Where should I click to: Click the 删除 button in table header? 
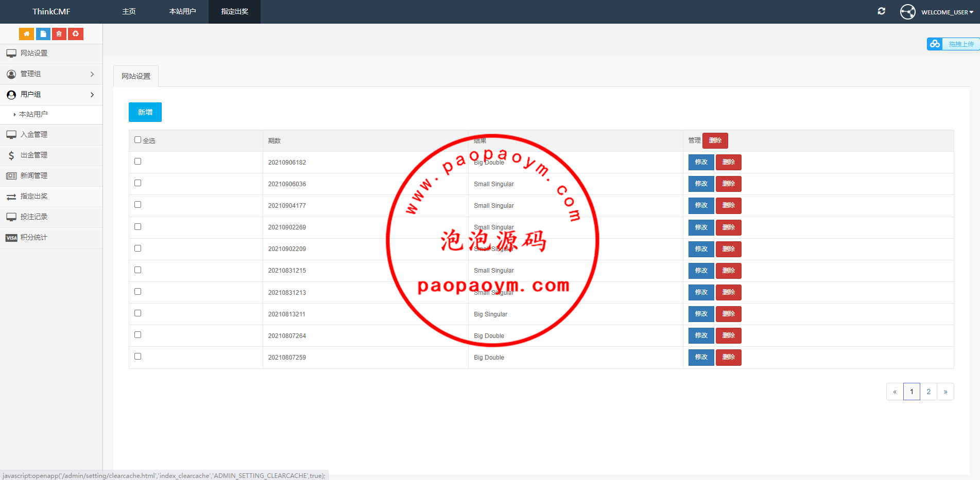pyautogui.click(x=715, y=140)
